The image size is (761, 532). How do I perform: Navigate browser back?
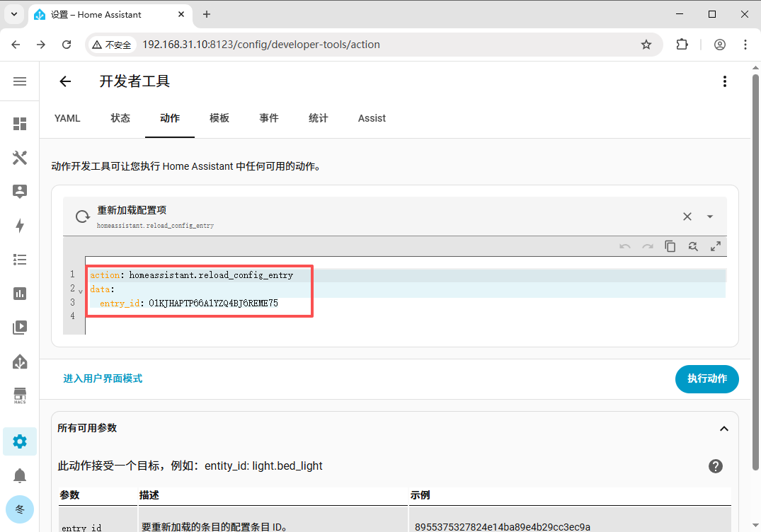(x=16, y=45)
